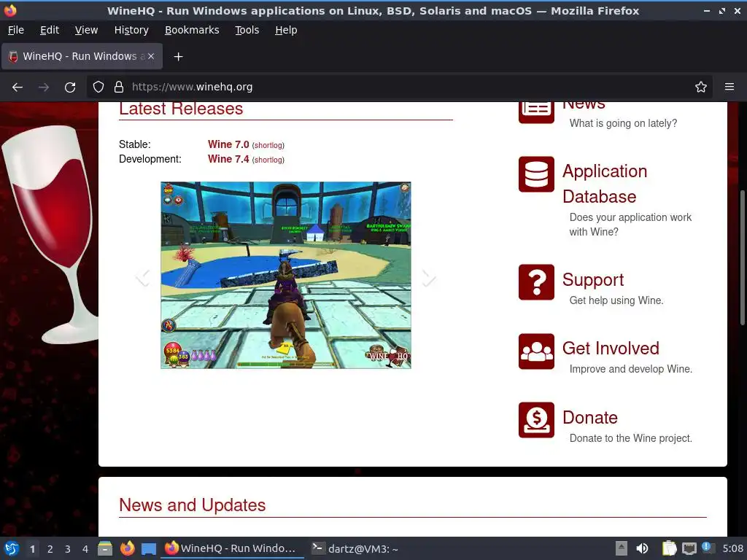Open the Donate link

(x=589, y=417)
